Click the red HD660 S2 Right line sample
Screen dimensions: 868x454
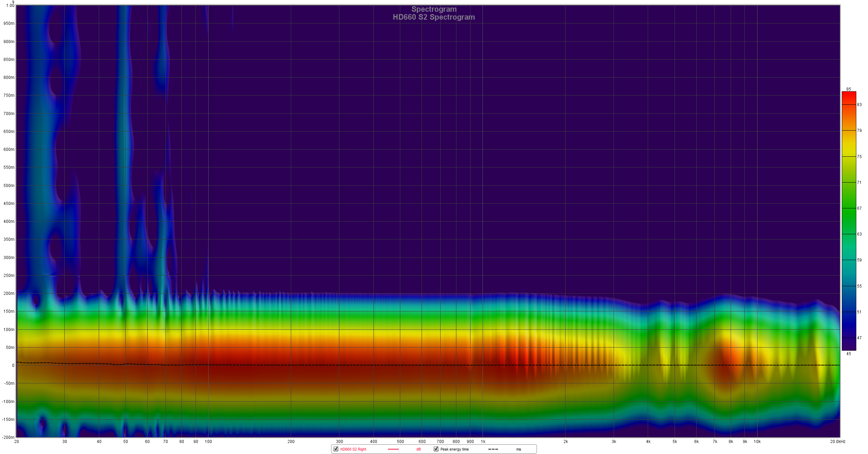click(393, 449)
